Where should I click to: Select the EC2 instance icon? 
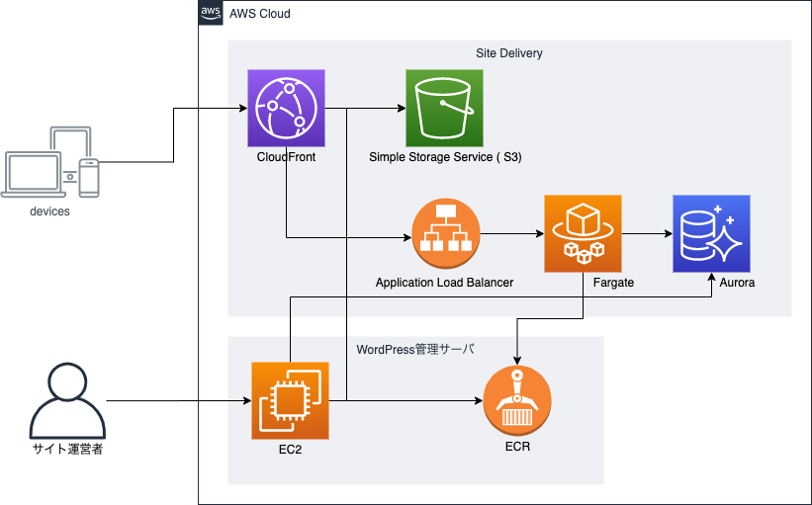click(x=290, y=400)
